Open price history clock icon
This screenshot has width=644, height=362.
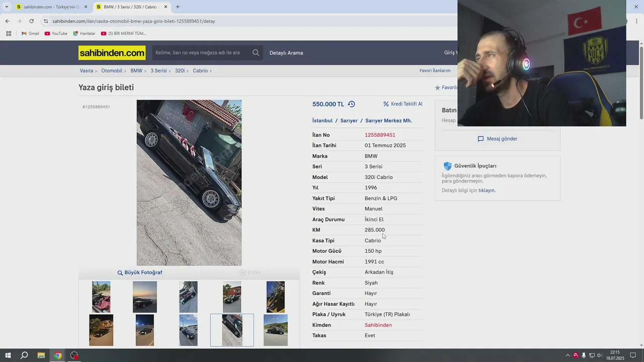pos(351,104)
